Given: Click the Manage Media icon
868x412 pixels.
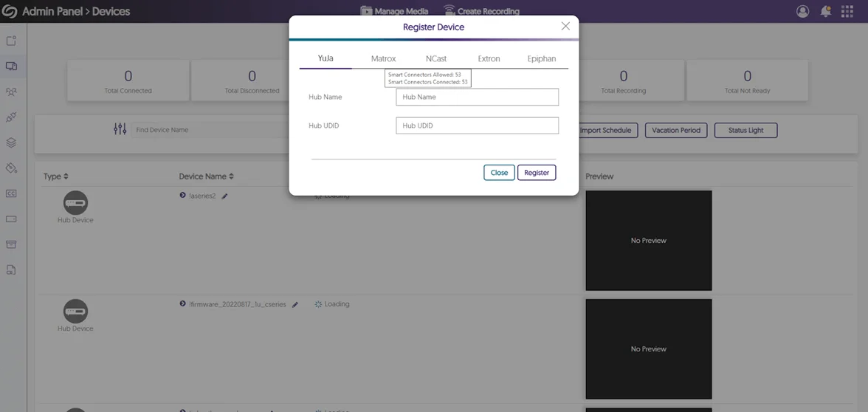Looking at the screenshot, I should pyautogui.click(x=366, y=10).
